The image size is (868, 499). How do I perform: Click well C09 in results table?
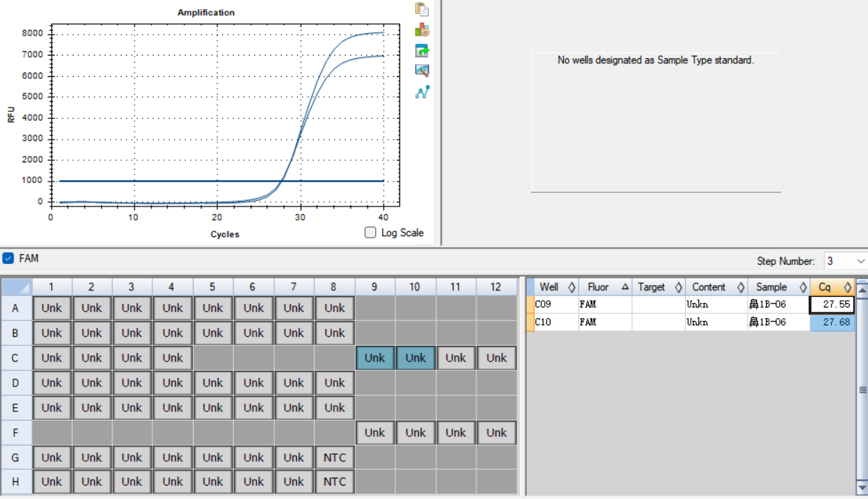click(555, 305)
